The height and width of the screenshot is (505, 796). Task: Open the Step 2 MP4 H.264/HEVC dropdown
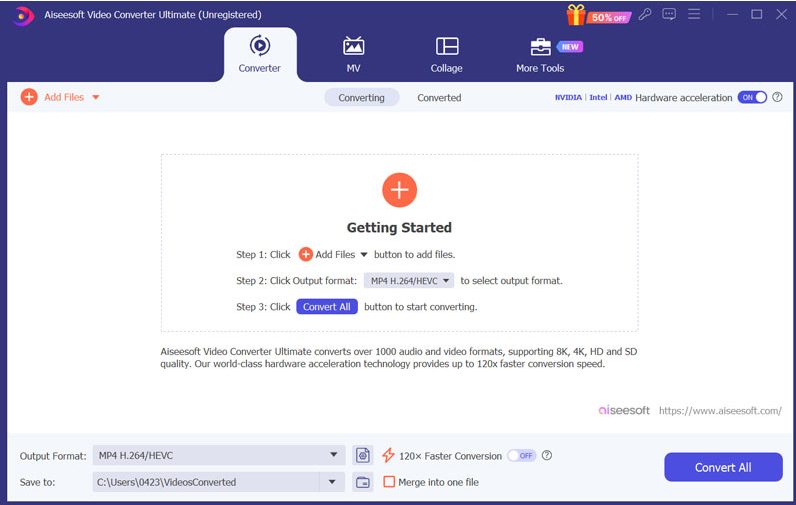coord(409,281)
